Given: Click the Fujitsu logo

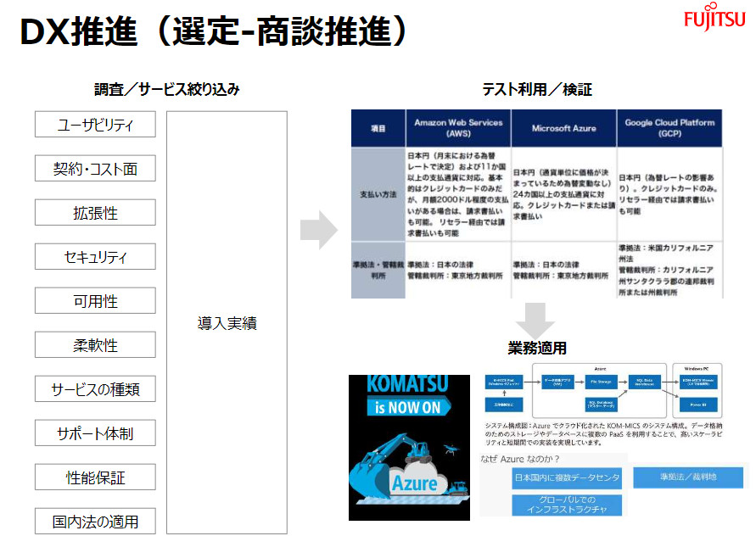Looking at the screenshot, I should pos(714,17).
